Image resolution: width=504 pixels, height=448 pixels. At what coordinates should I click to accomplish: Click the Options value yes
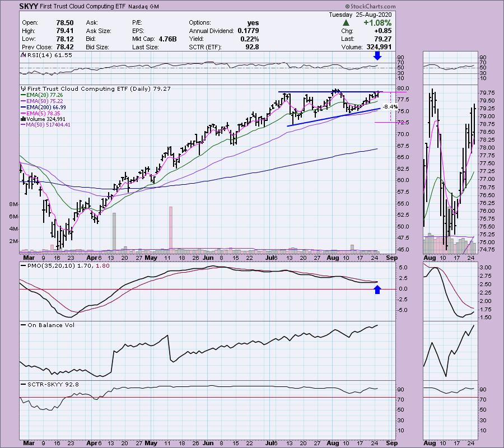253,23
